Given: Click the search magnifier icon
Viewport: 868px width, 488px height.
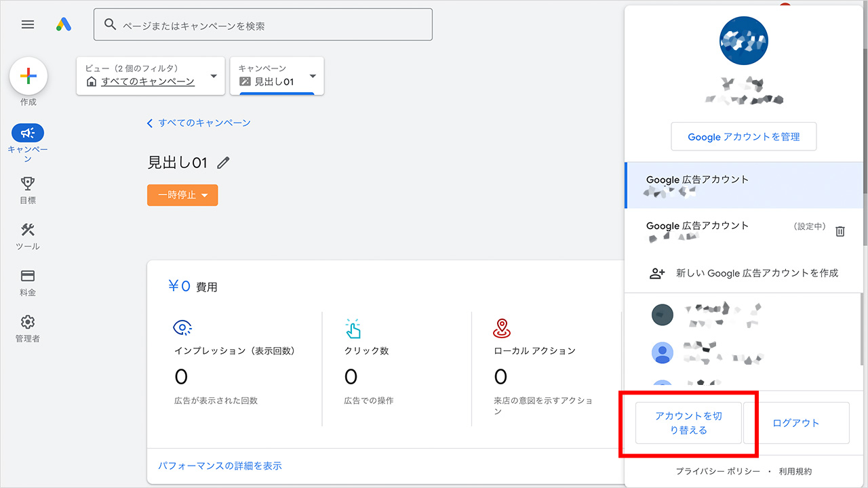Looking at the screenshot, I should (x=111, y=25).
